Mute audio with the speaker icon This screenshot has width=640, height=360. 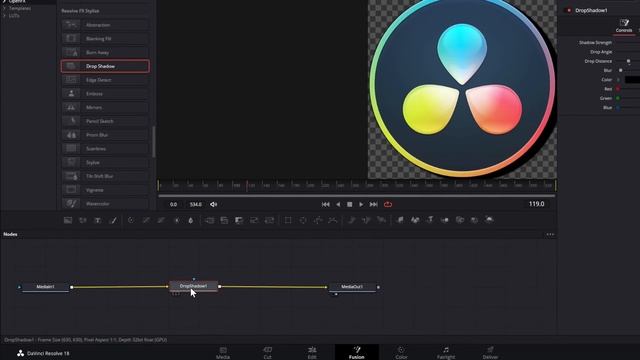click(x=213, y=204)
